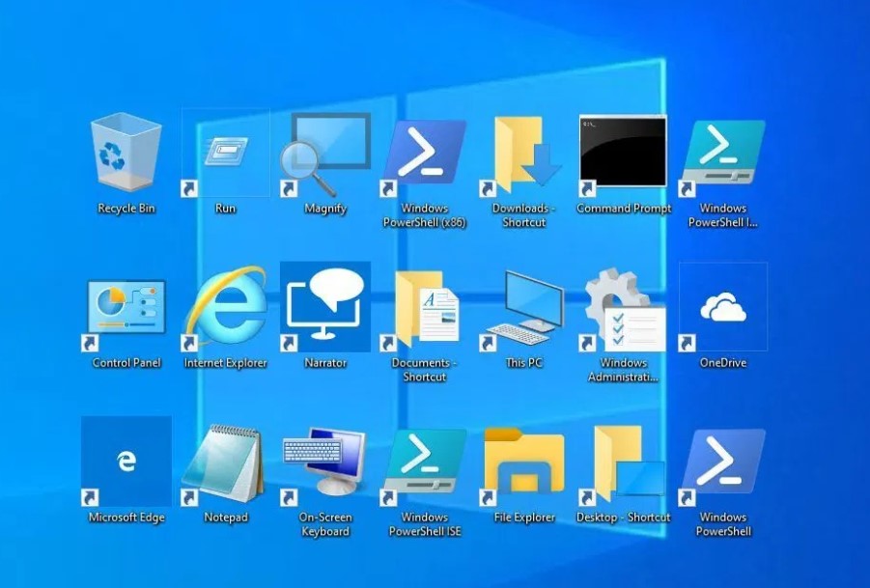The width and height of the screenshot is (870, 588).
Task: Click the "File Explorer" label text
Action: 524,518
